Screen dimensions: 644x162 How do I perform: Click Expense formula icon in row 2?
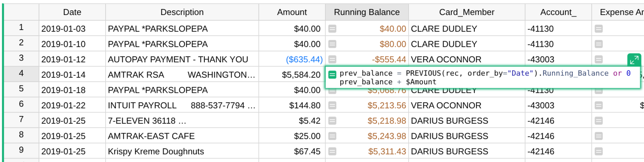[x=598, y=44]
